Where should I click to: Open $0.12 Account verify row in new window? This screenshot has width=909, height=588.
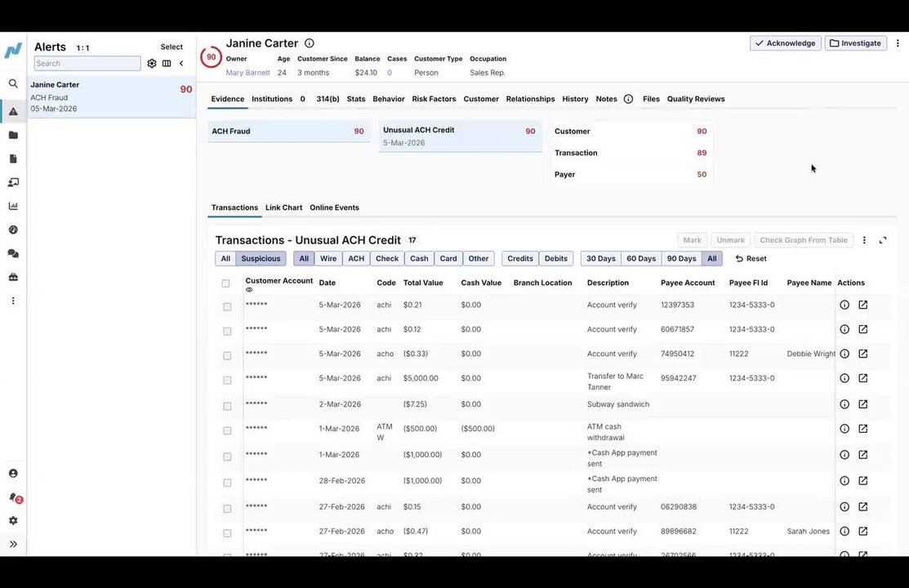tap(863, 329)
